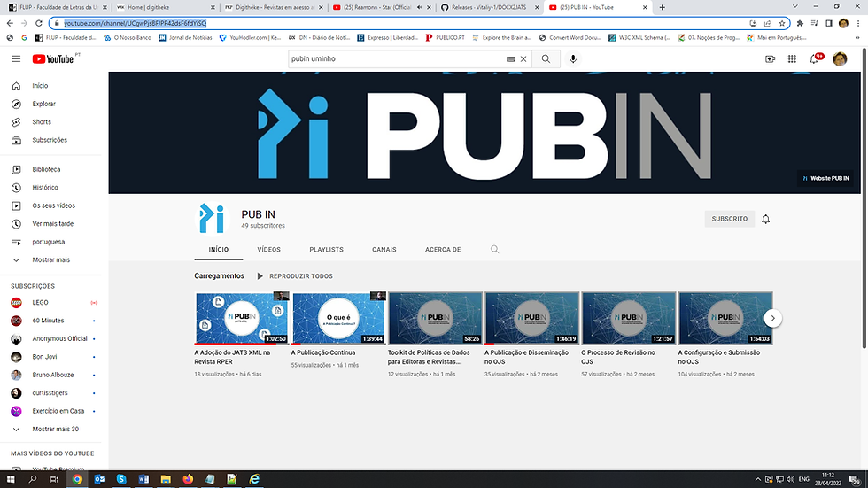Expand the bookmarks overflow chevron
Image resolution: width=868 pixels, height=488 pixels.
click(x=858, y=37)
